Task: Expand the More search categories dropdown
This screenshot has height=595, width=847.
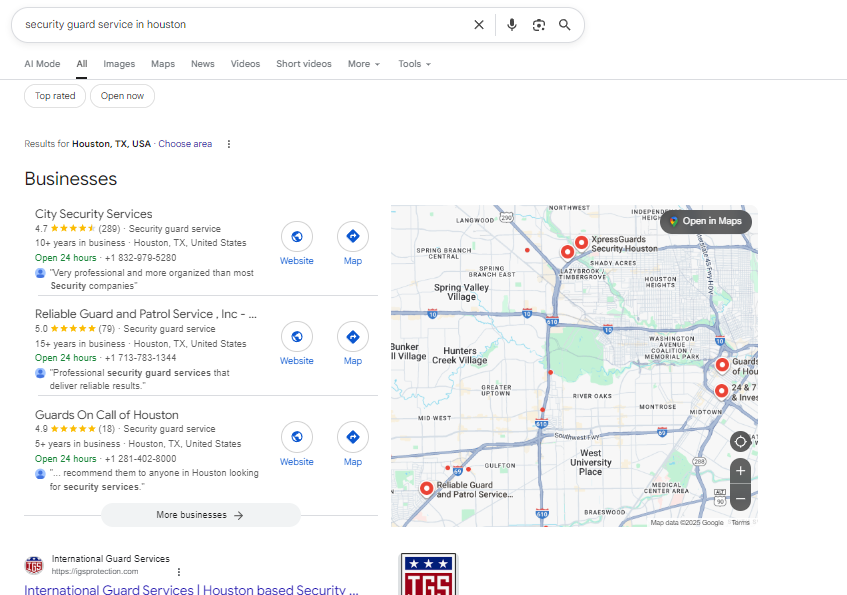Action: 364,64
